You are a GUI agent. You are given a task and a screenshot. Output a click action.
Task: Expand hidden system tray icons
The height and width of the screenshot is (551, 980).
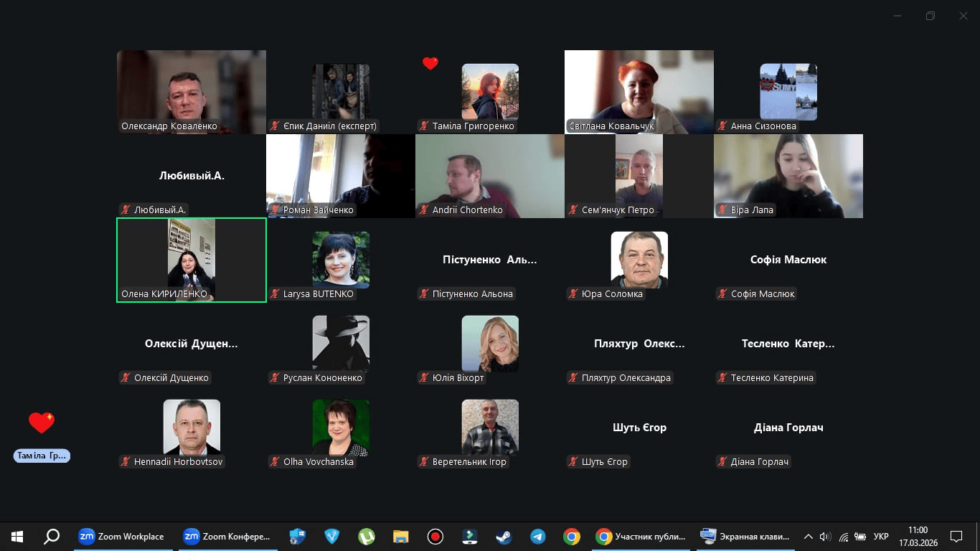(x=808, y=537)
